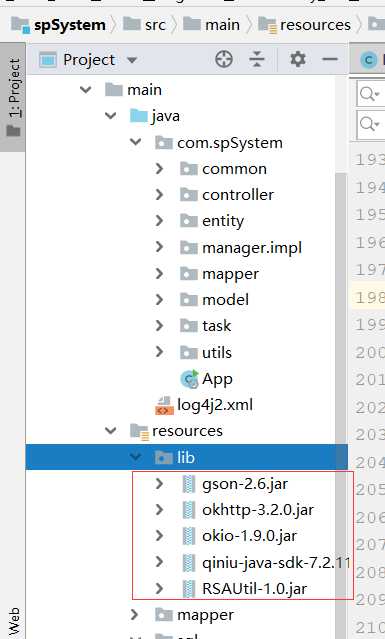Screen dimensions: 385x639
Task: Expand the common package
Action: coord(159,168)
